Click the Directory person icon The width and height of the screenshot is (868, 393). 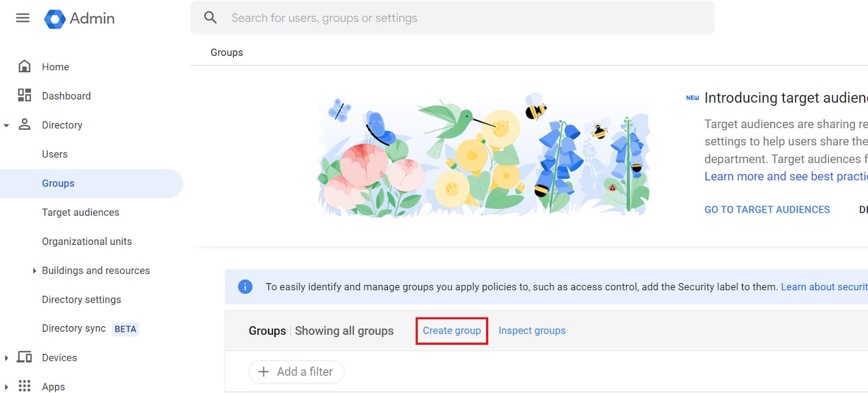pyautogui.click(x=24, y=124)
